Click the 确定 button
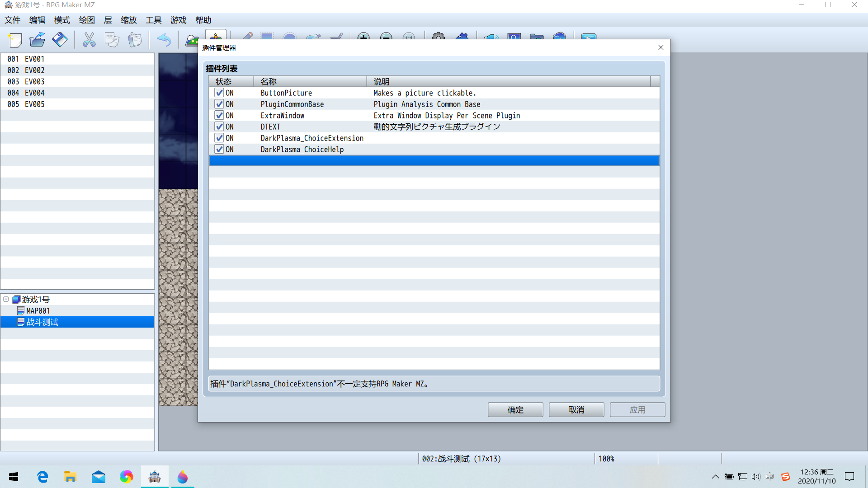The height and width of the screenshot is (488, 868). coord(515,409)
